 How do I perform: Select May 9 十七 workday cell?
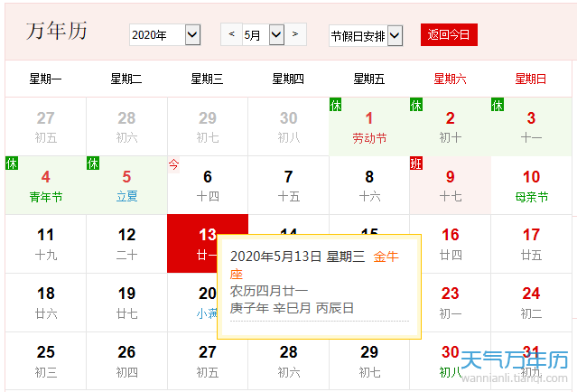(x=450, y=185)
